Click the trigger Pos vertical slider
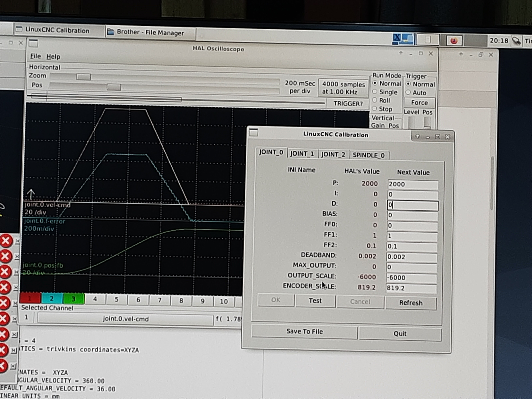532x399 pixels. 427,123
